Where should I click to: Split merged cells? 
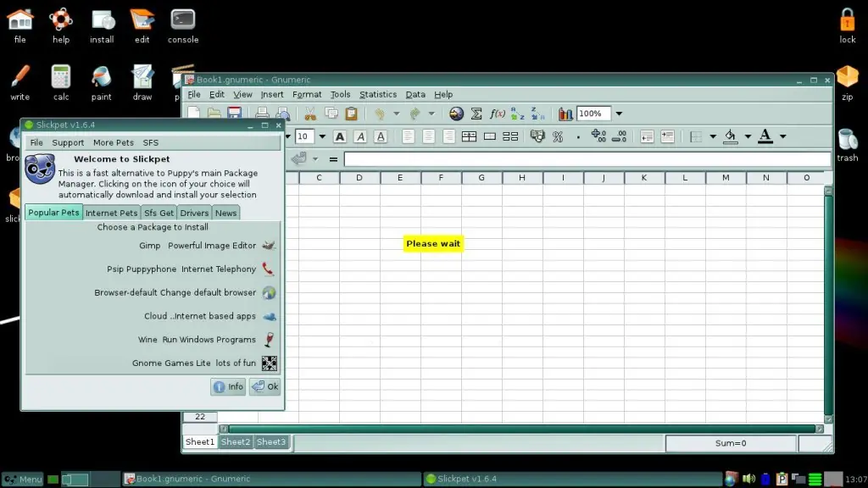point(509,136)
